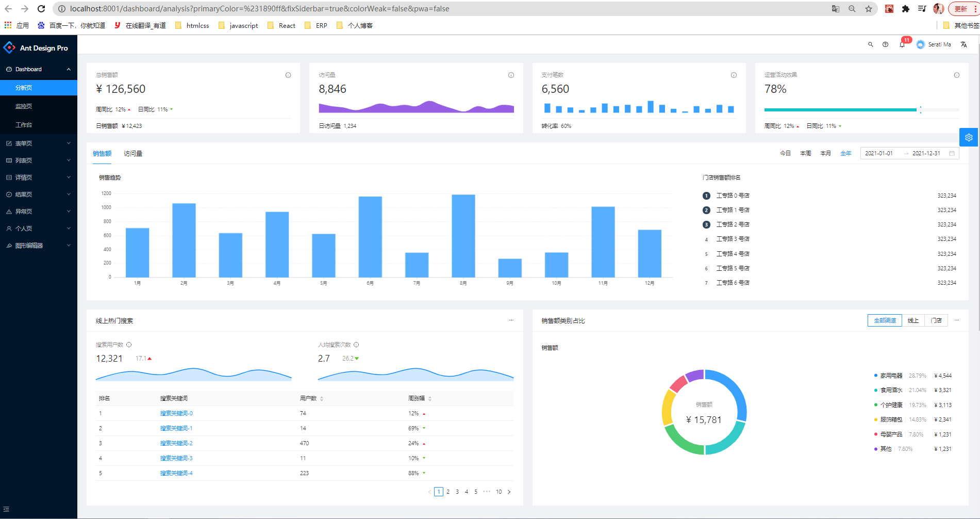Toggle 个护健康 legend item
Screen dimensions: 980x519
(913, 405)
